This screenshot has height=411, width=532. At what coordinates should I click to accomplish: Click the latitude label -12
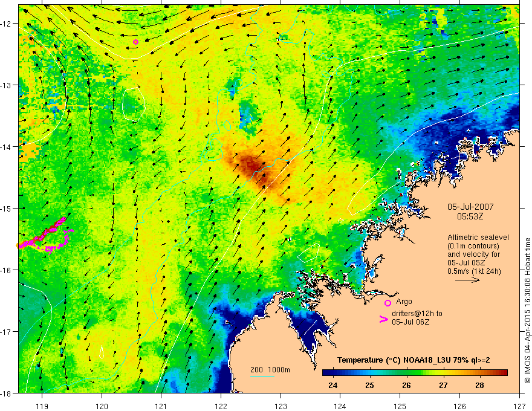[x=6, y=24]
